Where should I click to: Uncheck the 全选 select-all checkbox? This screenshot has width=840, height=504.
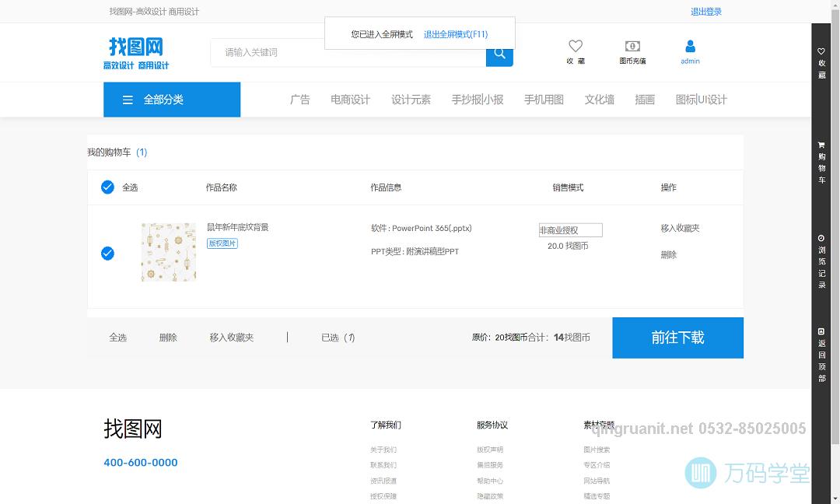[107, 187]
